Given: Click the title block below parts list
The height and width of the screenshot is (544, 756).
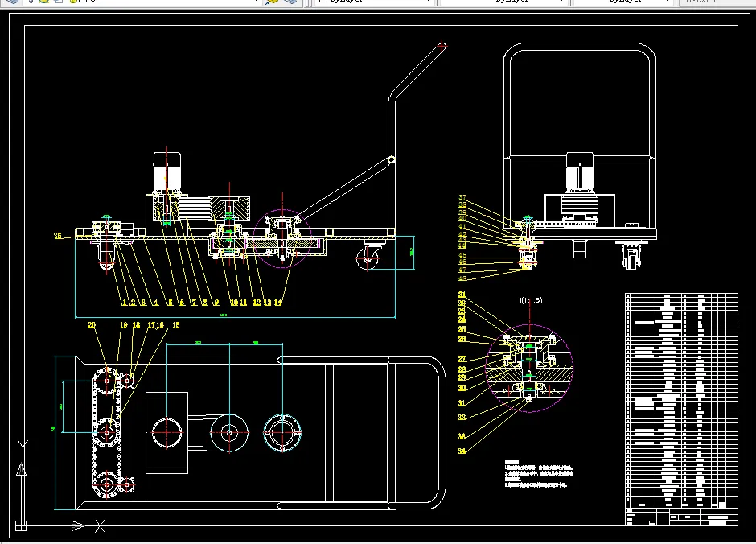Looking at the screenshot, I should point(681,517).
